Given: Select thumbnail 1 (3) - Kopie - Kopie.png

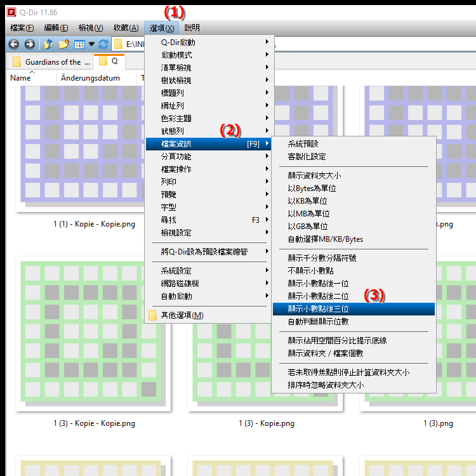Looking at the screenshot, I should pyautogui.click(x=93, y=334).
